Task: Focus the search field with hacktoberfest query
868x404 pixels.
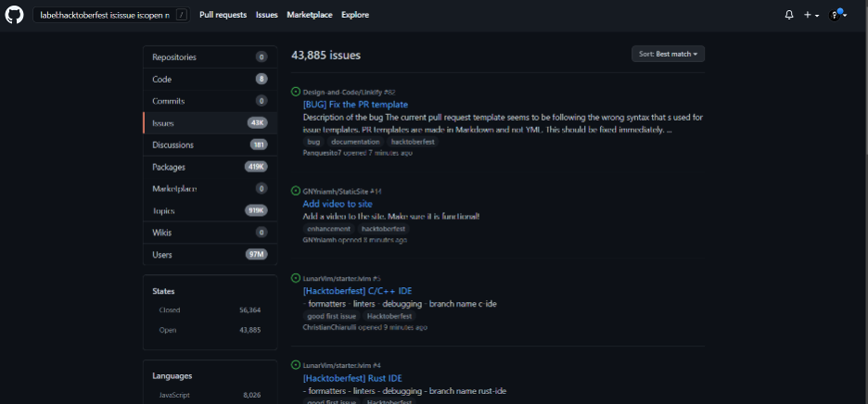Action: click(111, 15)
